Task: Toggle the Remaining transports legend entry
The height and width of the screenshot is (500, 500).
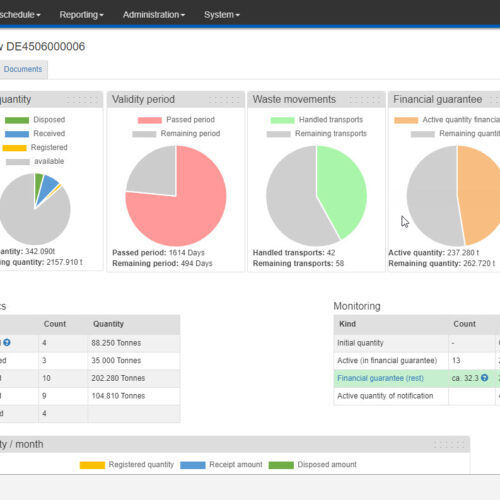Action: click(316, 134)
